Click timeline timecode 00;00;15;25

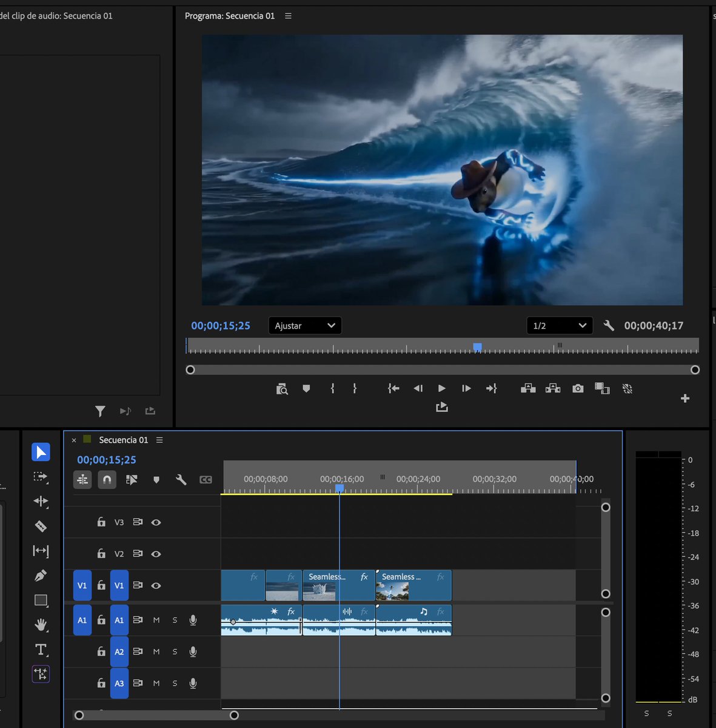tap(107, 460)
